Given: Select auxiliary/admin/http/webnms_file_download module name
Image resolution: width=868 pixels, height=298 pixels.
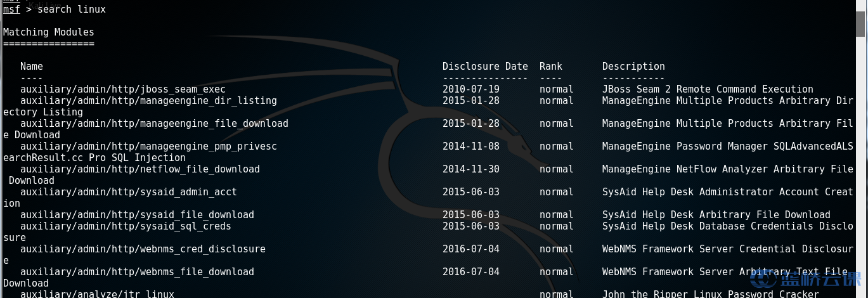Looking at the screenshot, I should click(137, 272).
